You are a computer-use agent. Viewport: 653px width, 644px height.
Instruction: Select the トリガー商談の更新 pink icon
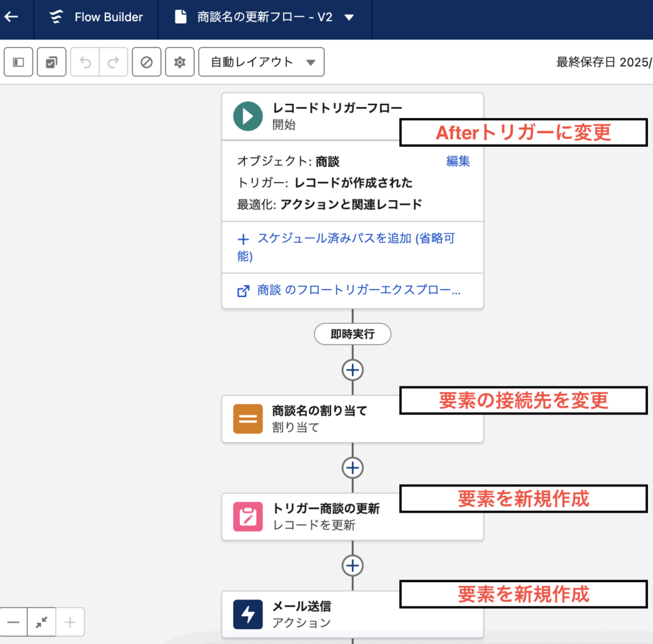coord(248,516)
